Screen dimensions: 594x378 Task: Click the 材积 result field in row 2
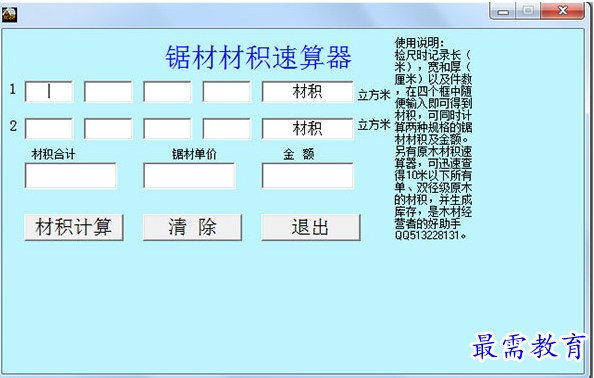coord(308,128)
